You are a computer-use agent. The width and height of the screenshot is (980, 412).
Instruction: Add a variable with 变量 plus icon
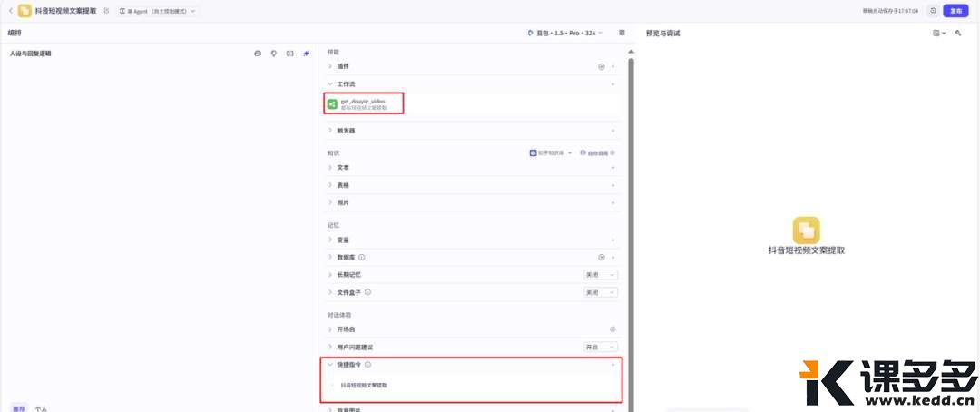coord(613,240)
